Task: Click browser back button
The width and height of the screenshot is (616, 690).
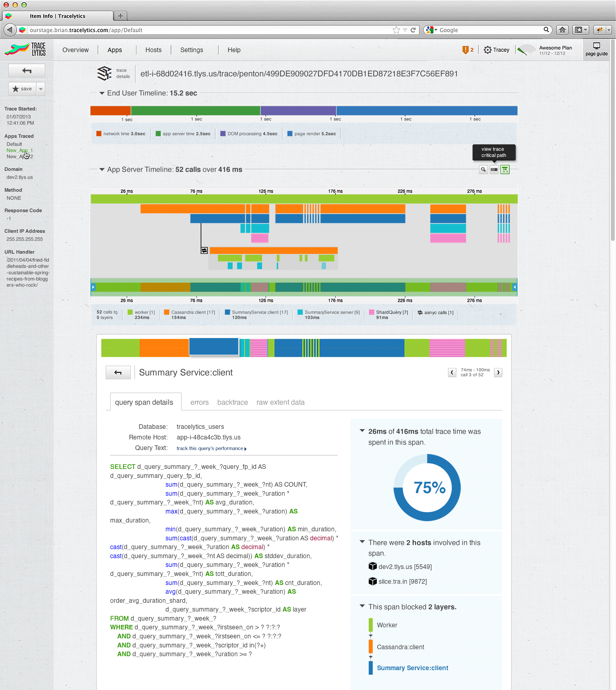Action: pos(10,30)
